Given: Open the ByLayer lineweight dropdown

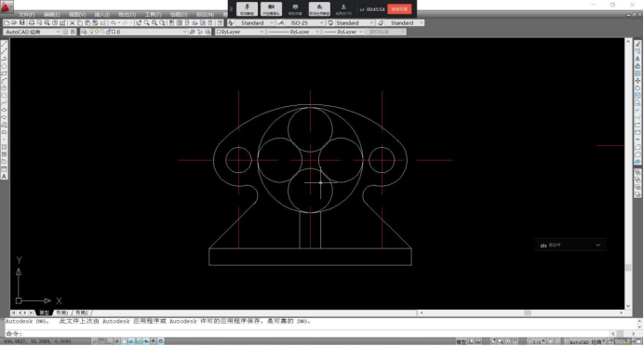Looking at the screenshot, I should (x=344, y=32).
